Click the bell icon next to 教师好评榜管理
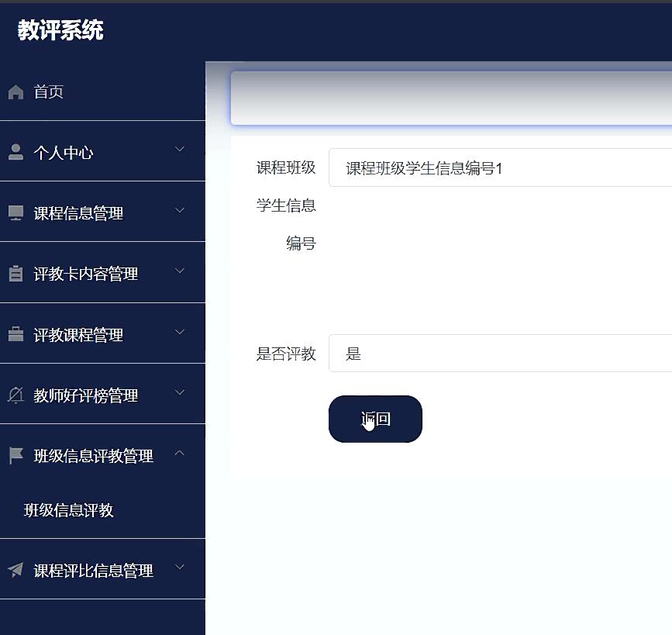 (16, 393)
